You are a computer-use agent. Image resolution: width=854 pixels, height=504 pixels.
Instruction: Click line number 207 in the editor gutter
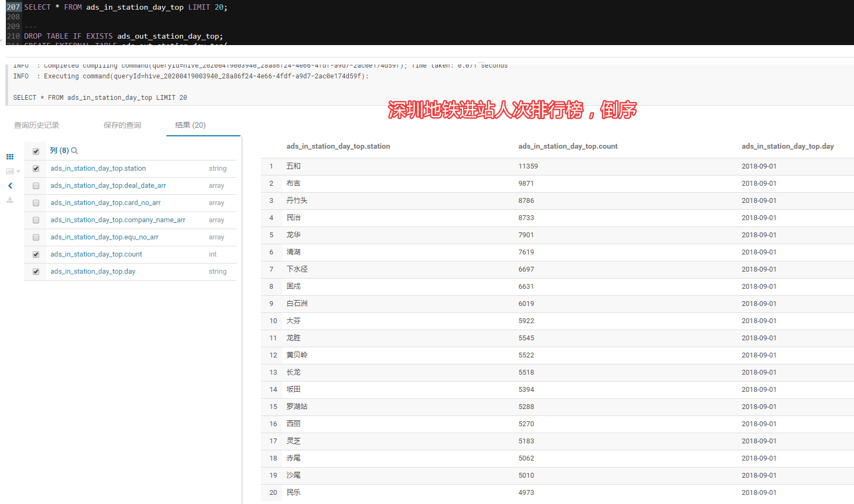[13, 7]
